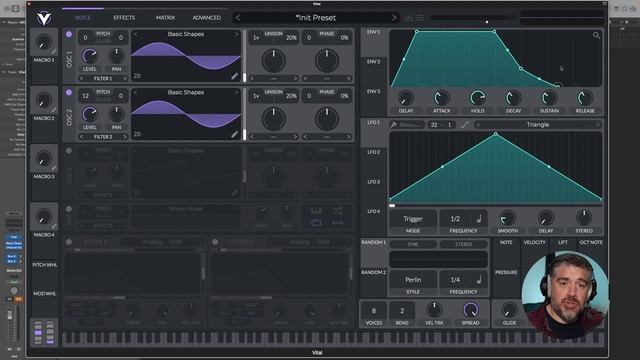Open the Random 2 Perlin style selector
640x360 pixels.
[413, 280]
